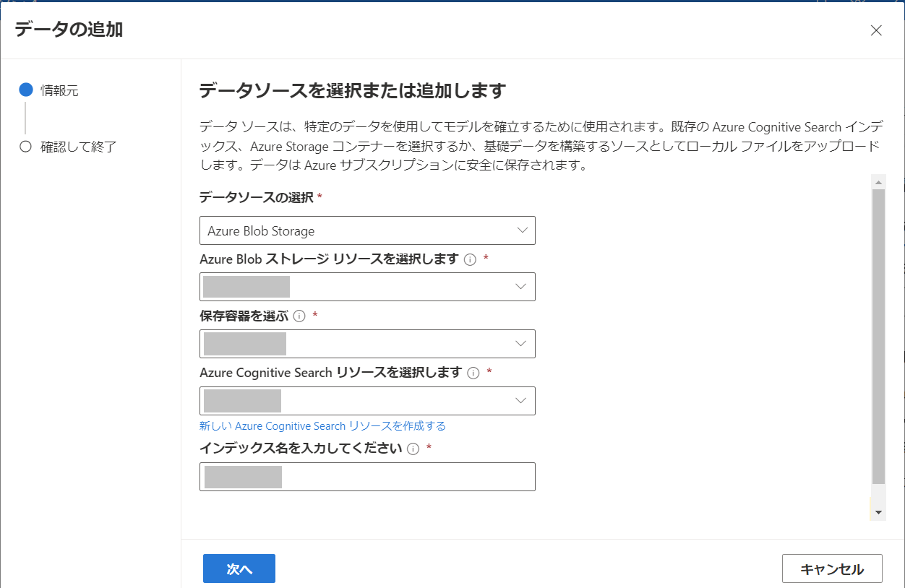
Task: Click the 次へ button
Action: 239,568
